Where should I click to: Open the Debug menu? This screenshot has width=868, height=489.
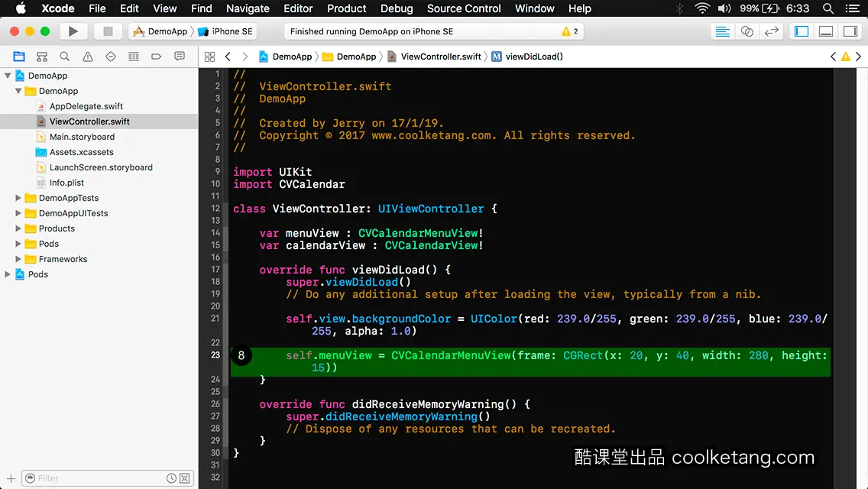coord(397,8)
